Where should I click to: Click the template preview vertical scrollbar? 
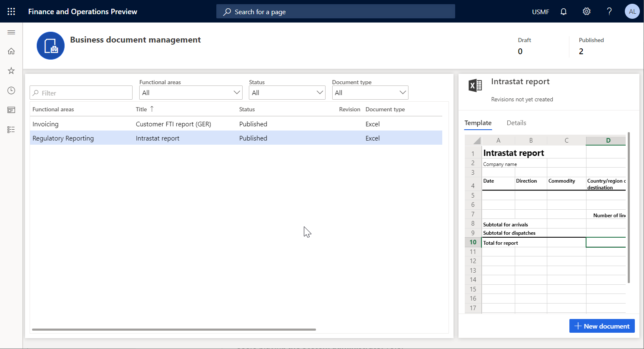[x=629, y=208]
